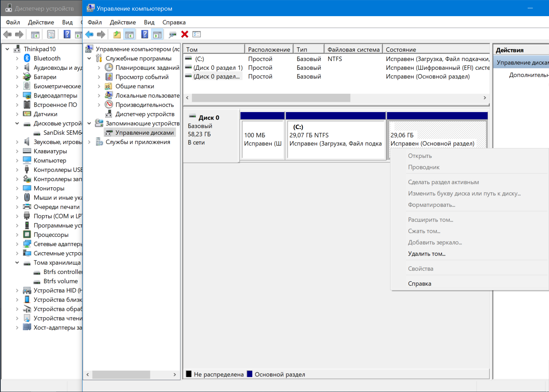Click the Properties checklist icon in toolbar
The width and height of the screenshot is (549, 392).
(x=197, y=34)
